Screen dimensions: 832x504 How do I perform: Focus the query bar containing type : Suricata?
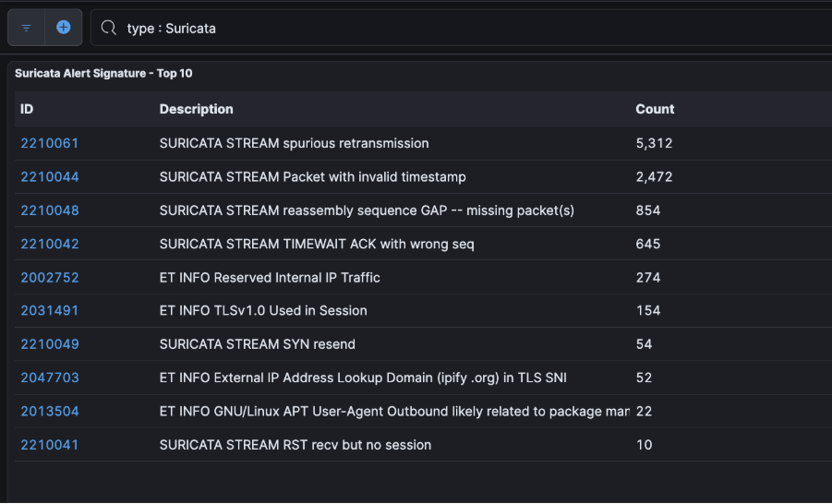click(x=462, y=28)
